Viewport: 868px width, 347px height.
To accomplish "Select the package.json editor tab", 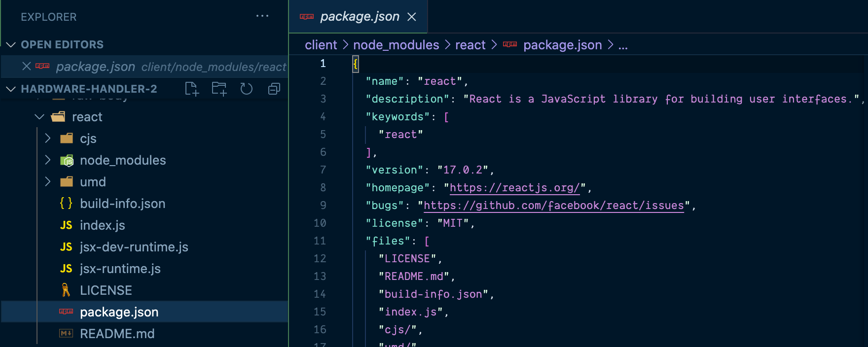I will click(x=358, y=17).
